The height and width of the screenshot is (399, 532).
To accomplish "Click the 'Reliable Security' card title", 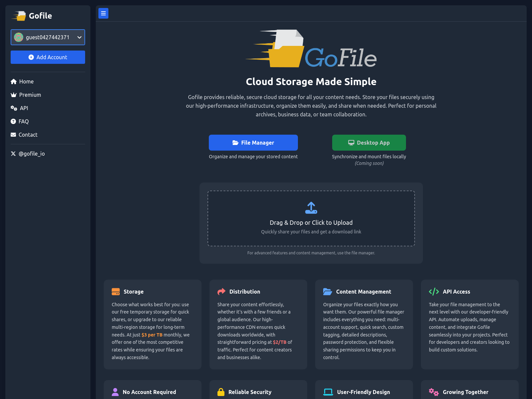I will [250, 392].
